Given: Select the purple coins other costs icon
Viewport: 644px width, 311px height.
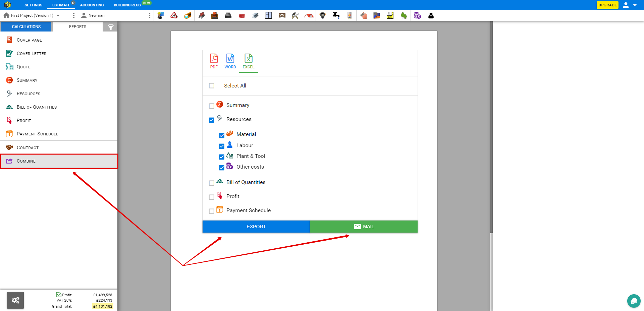Looking at the screenshot, I should coord(417,15).
